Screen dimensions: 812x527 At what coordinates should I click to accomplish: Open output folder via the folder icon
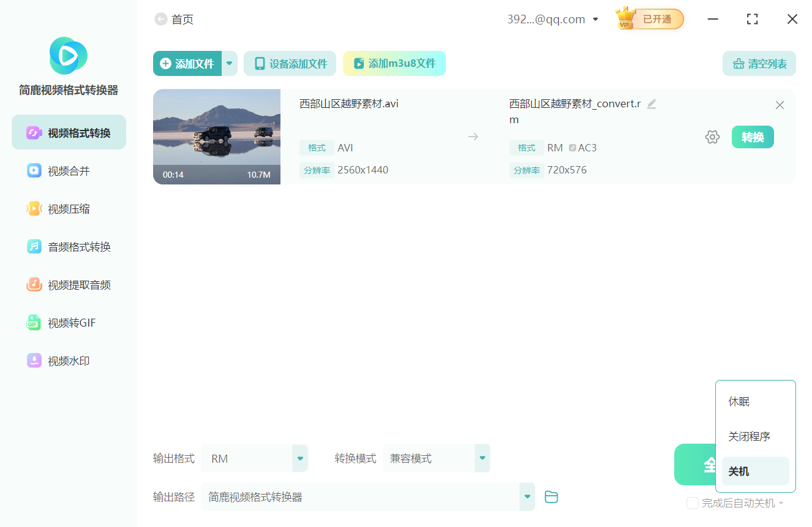(551, 496)
